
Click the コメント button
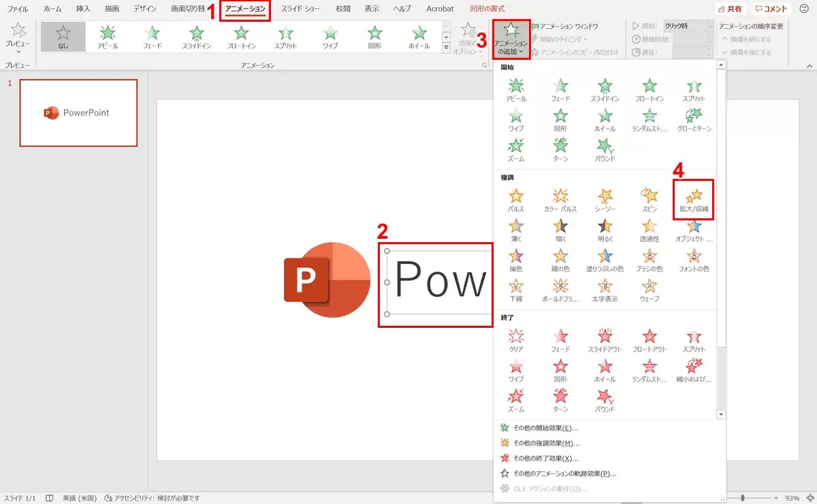[x=771, y=9]
